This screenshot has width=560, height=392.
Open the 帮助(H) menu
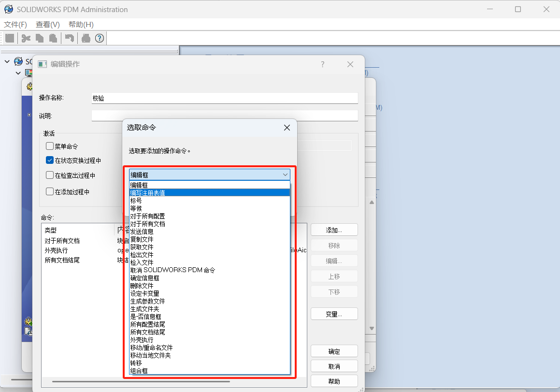tap(81, 25)
